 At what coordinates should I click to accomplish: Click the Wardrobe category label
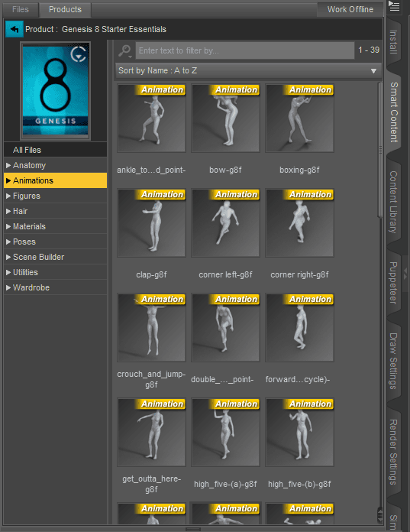coord(31,287)
